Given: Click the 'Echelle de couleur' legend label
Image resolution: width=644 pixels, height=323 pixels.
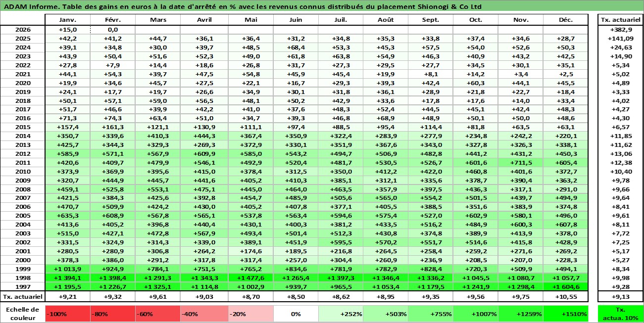Looking at the screenshot, I should pyautogui.click(x=22, y=313).
